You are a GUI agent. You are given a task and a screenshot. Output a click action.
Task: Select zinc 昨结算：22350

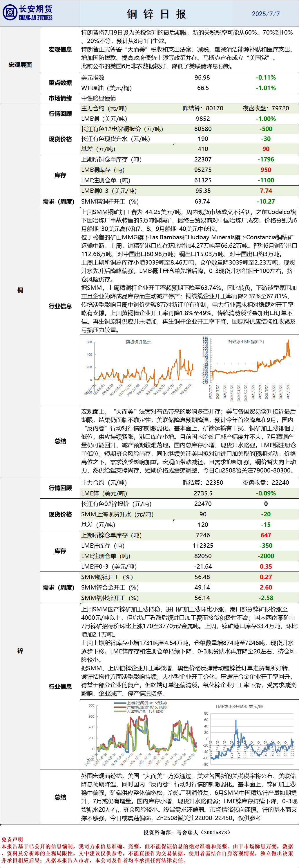(x=203, y=483)
